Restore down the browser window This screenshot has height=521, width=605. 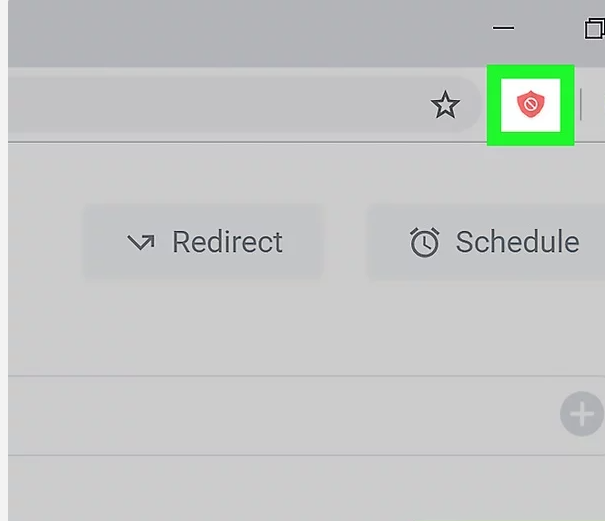click(594, 28)
